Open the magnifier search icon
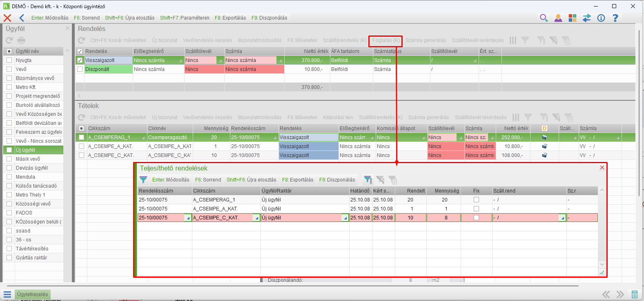Viewport: 644px width, 301px height. click(544, 18)
